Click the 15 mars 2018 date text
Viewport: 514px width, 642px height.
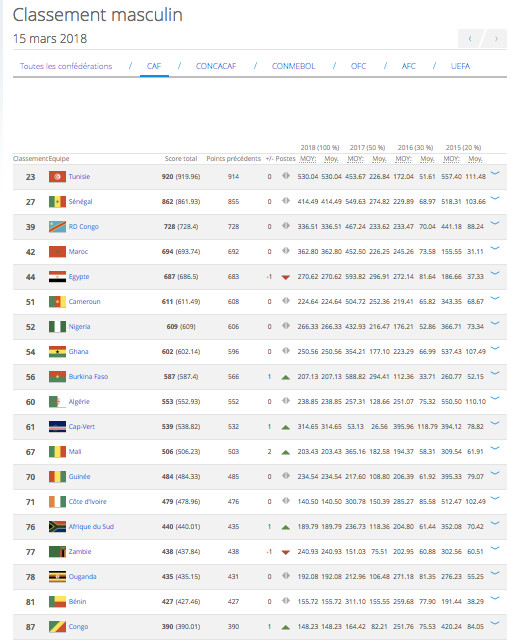[50, 38]
